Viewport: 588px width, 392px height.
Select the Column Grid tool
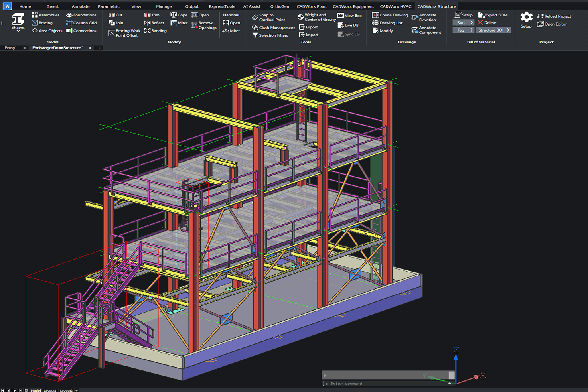click(x=69, y=23)
